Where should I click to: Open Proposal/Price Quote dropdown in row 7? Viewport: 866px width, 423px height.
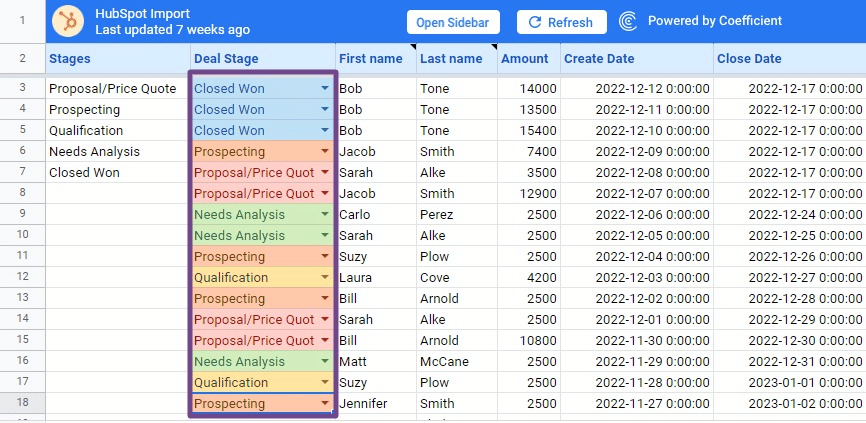coord(325,172)
